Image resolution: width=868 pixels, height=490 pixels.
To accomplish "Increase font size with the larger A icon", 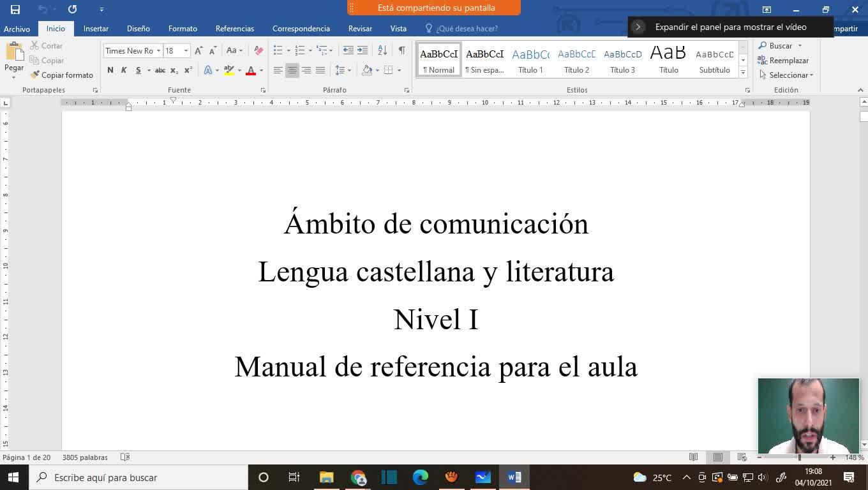I will click(198, 50).
